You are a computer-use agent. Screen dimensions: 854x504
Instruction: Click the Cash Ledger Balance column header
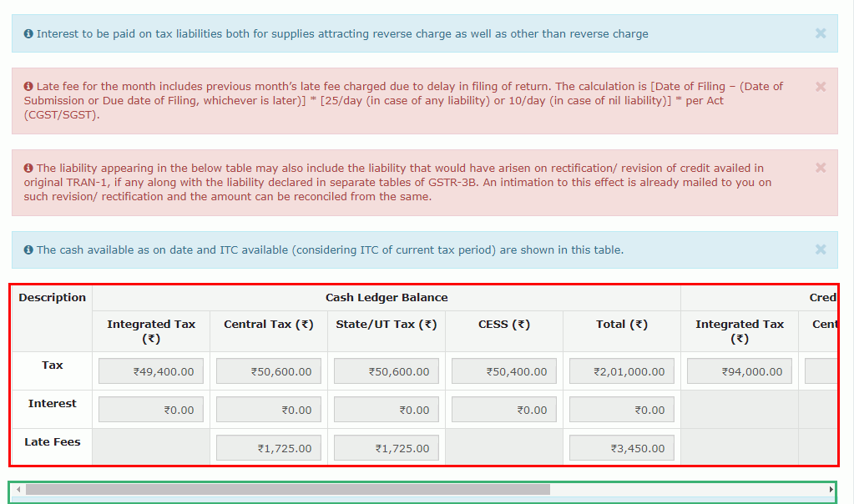pos(387,298)
